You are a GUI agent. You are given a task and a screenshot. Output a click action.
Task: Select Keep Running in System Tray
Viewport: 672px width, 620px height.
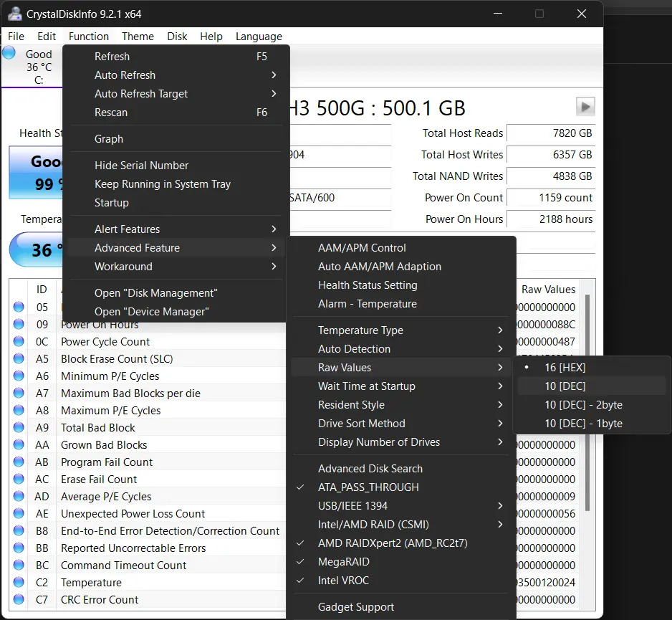click(176, 184)
